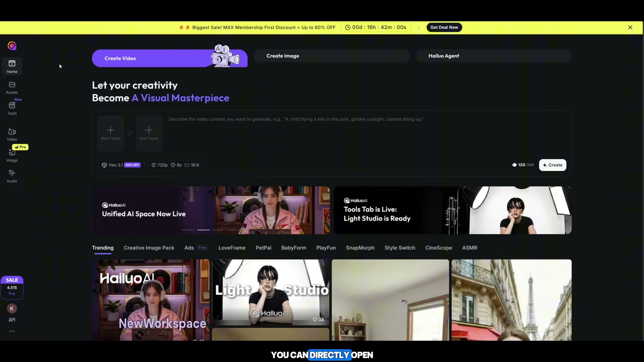Select Creative Image Pack tab
The image size is (644, 362).
149,248
